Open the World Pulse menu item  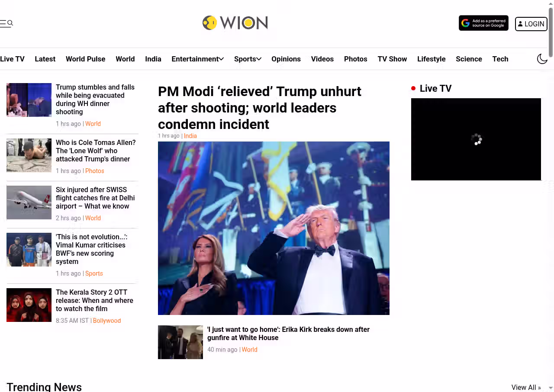pyautogui.click(x=85, y=59)
